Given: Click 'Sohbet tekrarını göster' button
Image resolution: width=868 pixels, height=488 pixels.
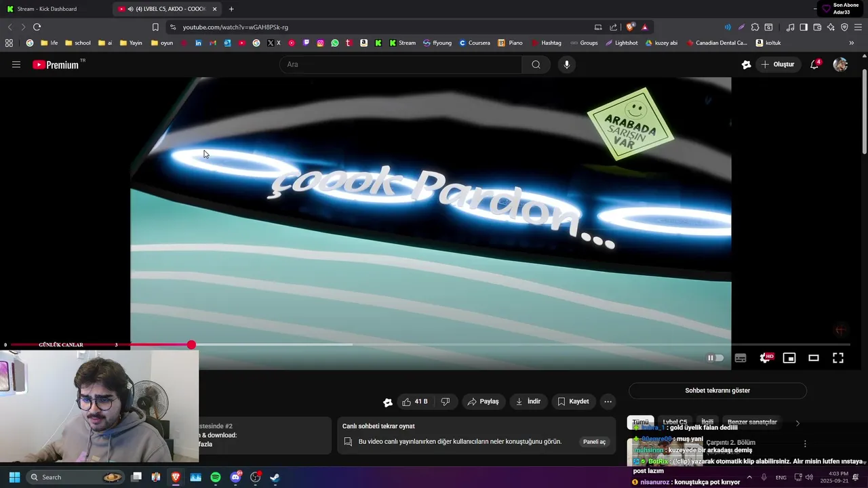Looking at the screenshot, I should click(717, 390).
